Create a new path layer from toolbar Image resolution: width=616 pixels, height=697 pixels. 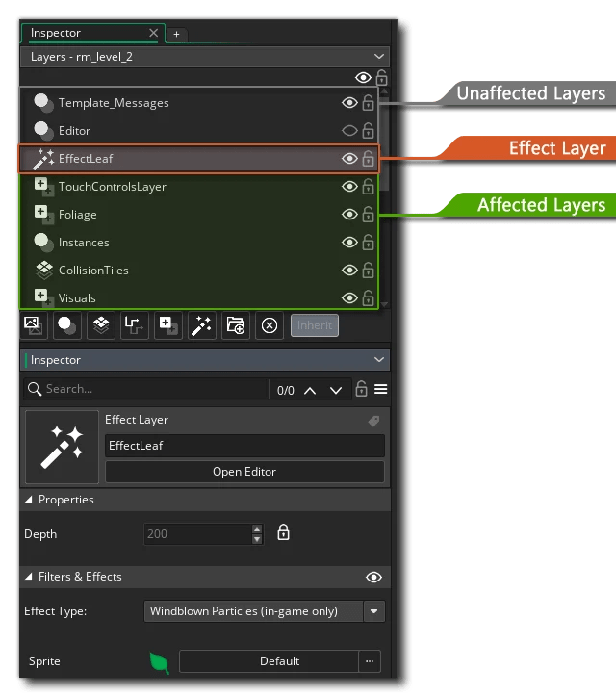[x=134, y=325]
